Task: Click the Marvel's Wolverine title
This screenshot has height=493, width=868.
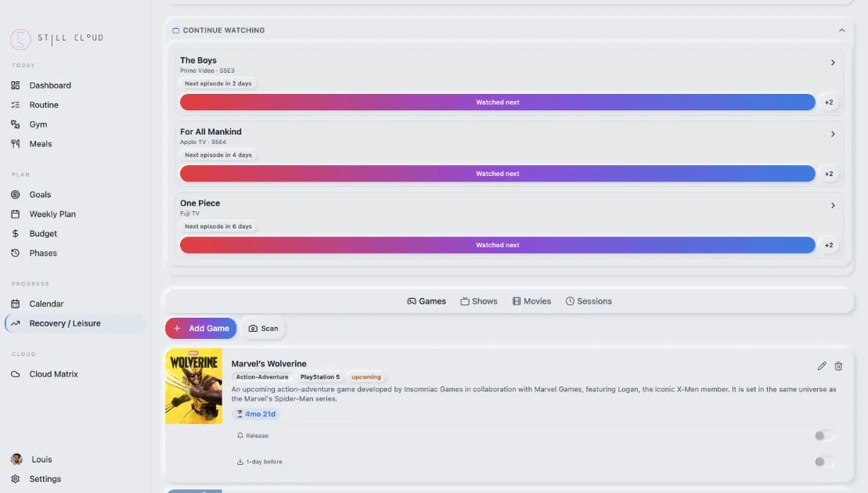Action: pos(268,364)
